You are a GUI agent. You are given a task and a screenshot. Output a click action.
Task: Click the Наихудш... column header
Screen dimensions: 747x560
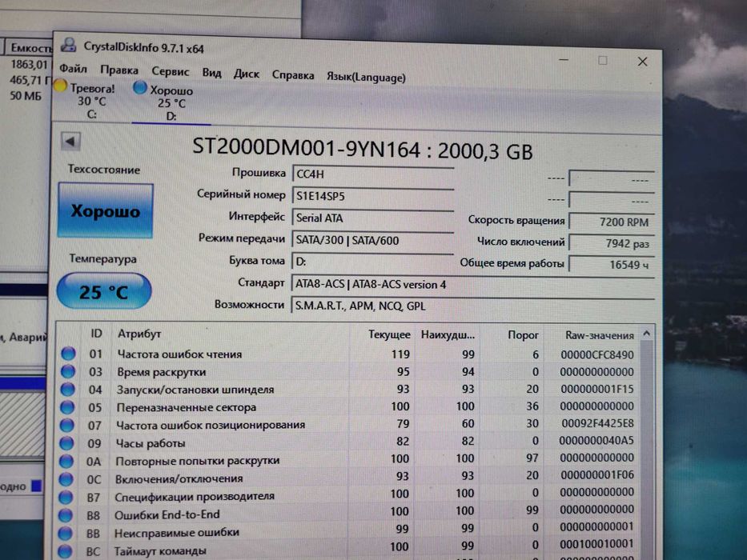tap(448, 335)
